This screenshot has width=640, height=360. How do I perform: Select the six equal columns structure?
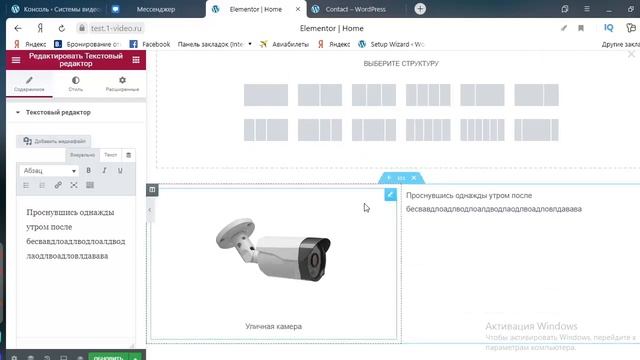click(x=482, y=130)
